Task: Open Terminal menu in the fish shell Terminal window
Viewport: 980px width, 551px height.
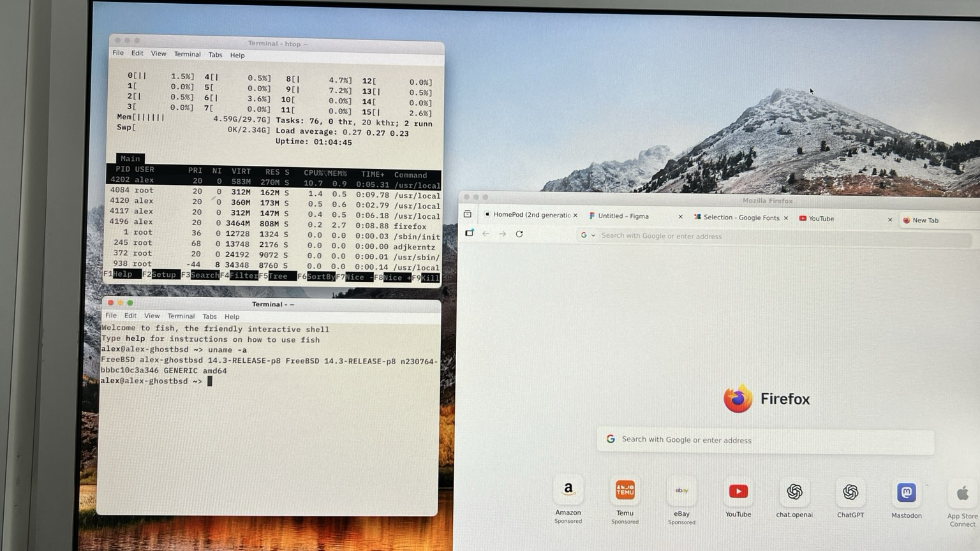Action: pyautogui.click(x=181, y=316)
